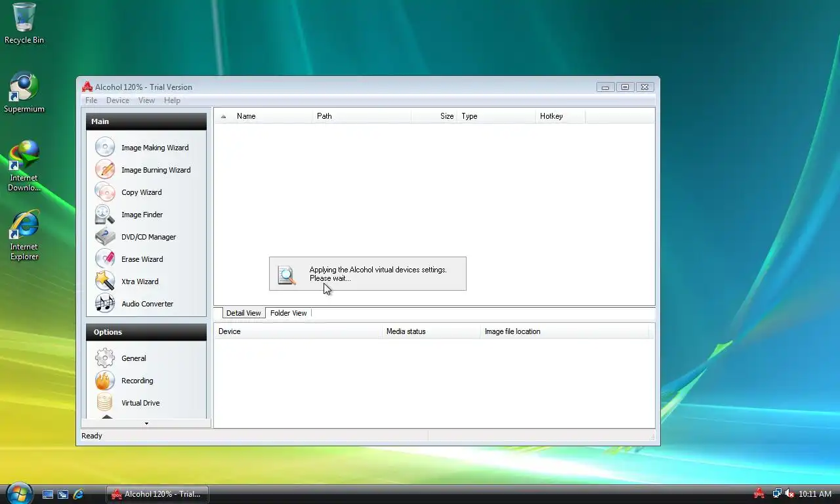Sort image list by Type column

tap(496, 116)
